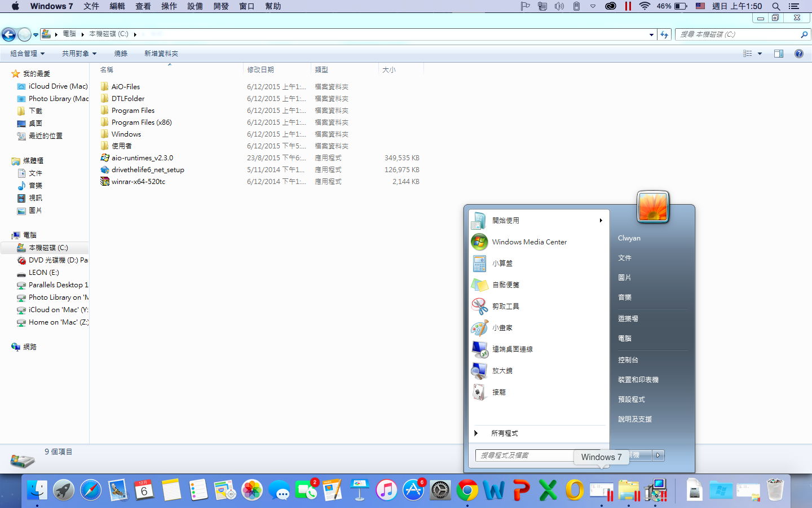The height and width of the screenshot is (508, 812).
Task: Open Photos app in the Dock
Action: click(x=252, y=490)
